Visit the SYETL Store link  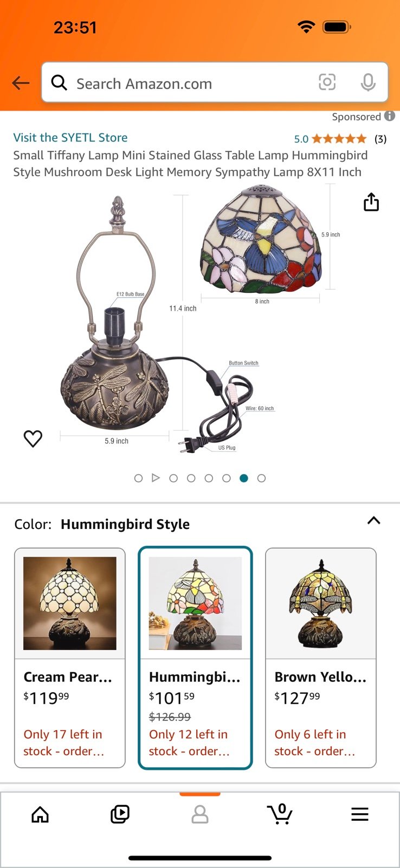[x=70, y=138]
